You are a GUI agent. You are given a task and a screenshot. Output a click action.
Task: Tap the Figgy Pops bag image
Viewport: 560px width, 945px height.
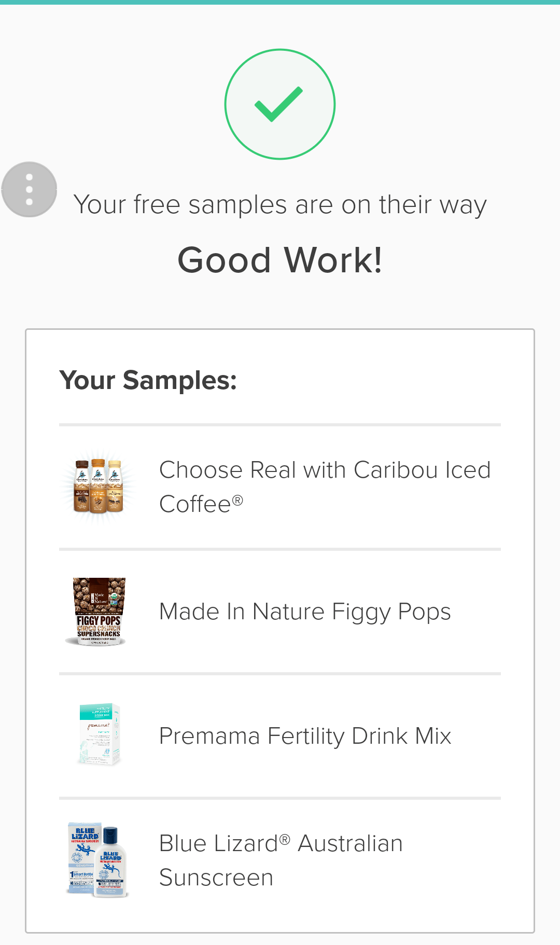99,612
